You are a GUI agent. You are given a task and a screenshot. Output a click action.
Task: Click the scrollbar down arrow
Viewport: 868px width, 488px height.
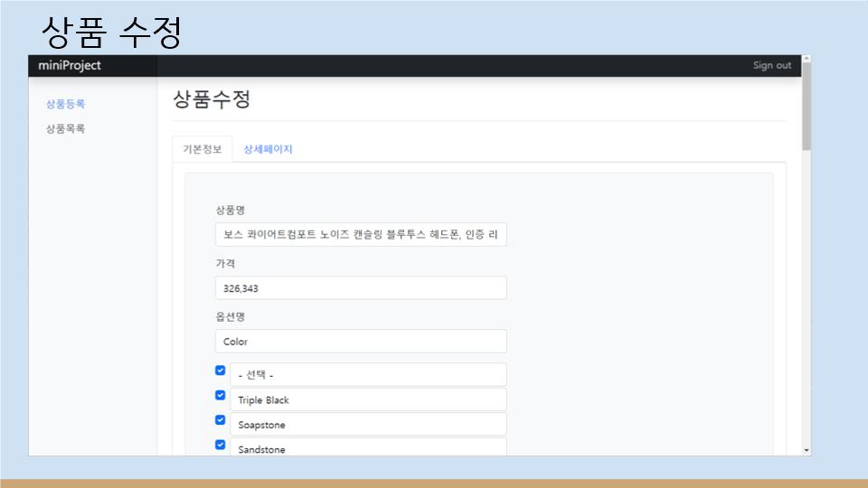(807, 450)
